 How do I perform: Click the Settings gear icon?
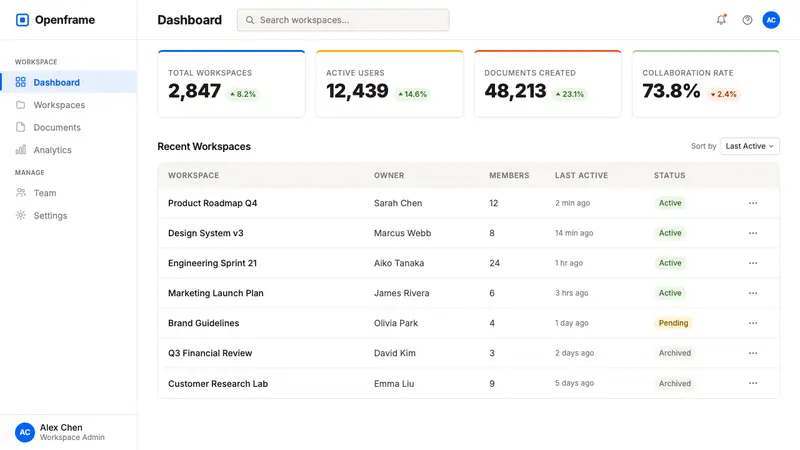(x=20, y=215)
